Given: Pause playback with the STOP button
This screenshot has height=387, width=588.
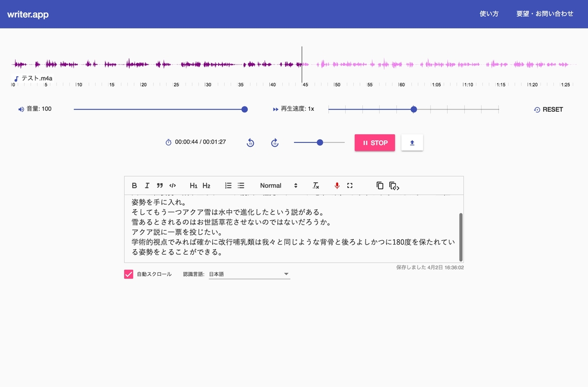Looking at the screenshot, I should pos(375,143).
